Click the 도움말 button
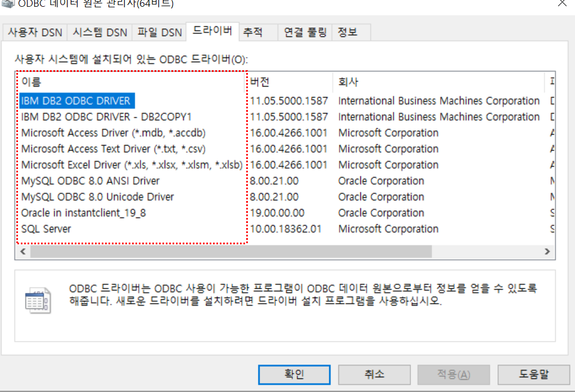 click(533, 375)
